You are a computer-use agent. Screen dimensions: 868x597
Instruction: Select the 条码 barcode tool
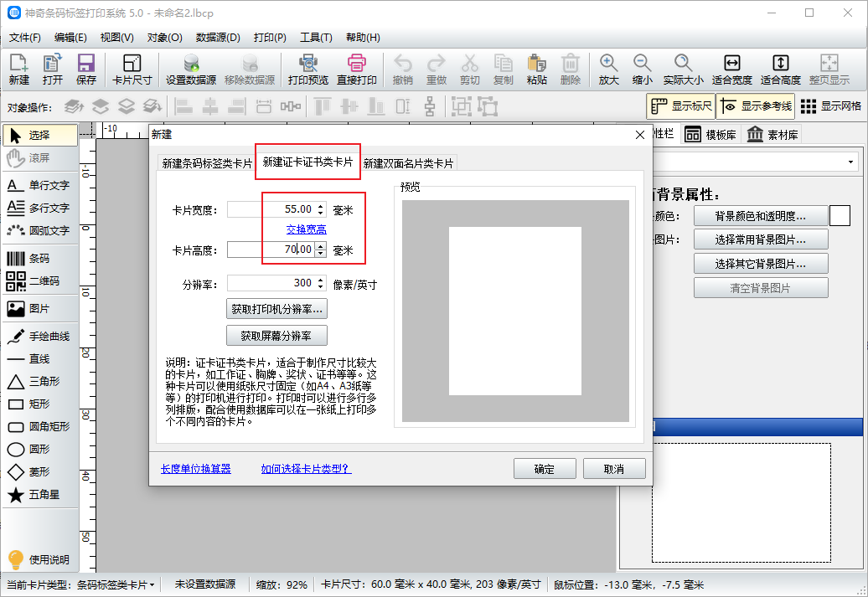tap(39, 258)
